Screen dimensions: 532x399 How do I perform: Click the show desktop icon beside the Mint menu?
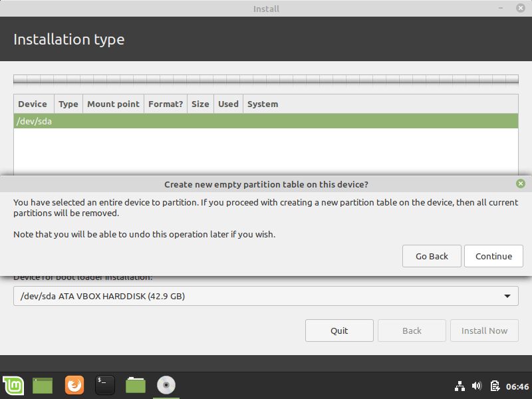[42, 386]
